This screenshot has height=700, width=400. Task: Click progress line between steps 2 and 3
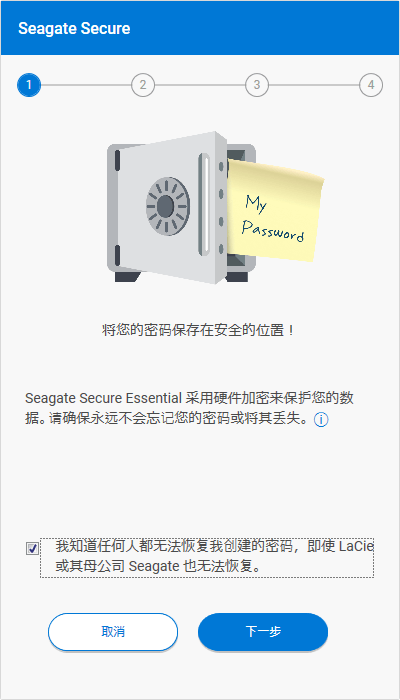pos(200,85)
